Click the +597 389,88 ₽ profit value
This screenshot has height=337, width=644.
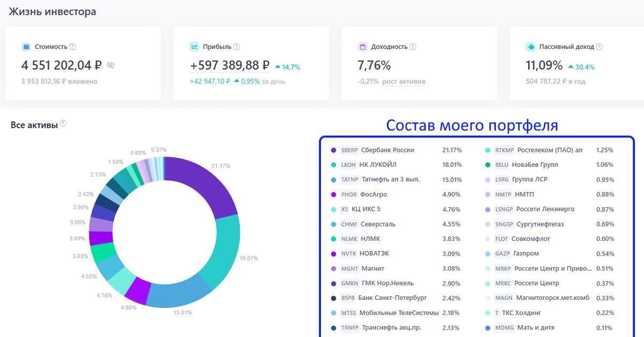pyautogui.click(x=229, y=65)
